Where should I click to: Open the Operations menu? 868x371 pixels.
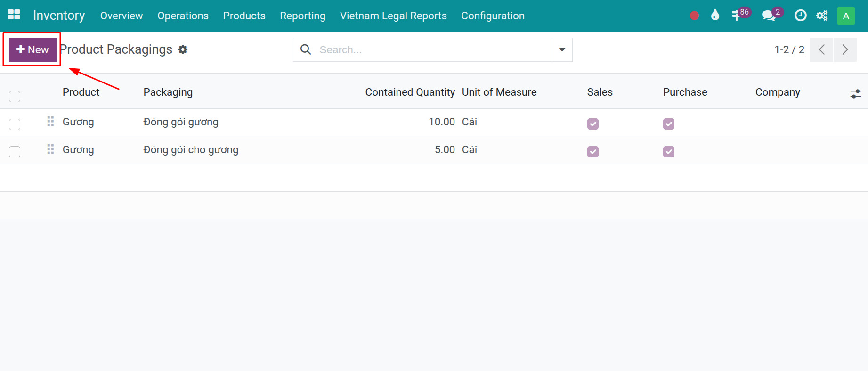183,16
